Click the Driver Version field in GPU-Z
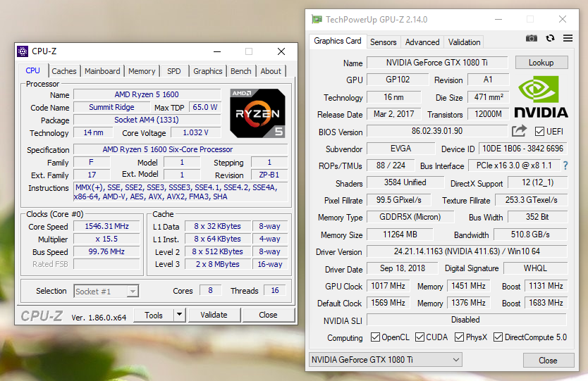 tap(467, 251)
